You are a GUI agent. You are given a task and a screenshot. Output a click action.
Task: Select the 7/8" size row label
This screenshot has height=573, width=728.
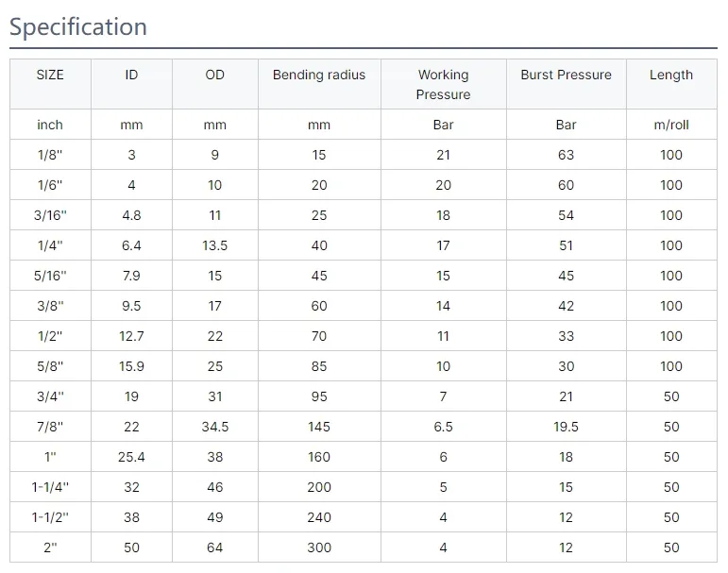[50, 427]
